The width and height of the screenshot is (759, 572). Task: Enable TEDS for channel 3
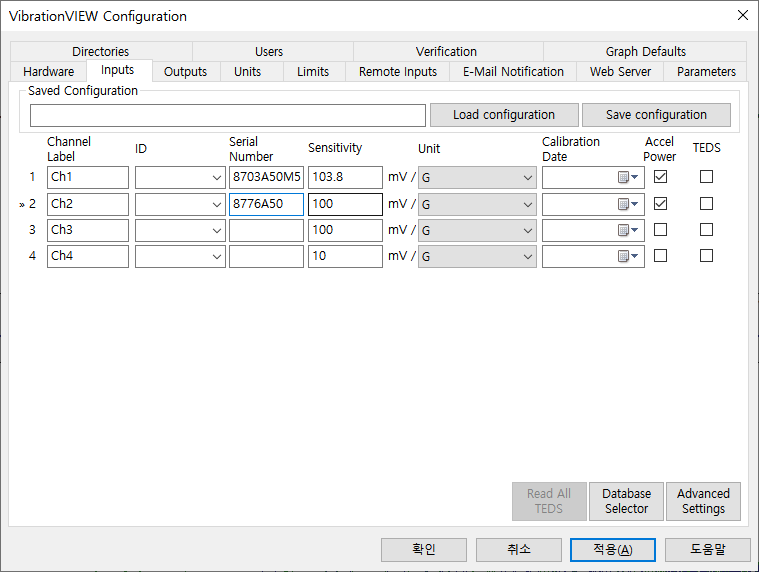coord(706,229)
